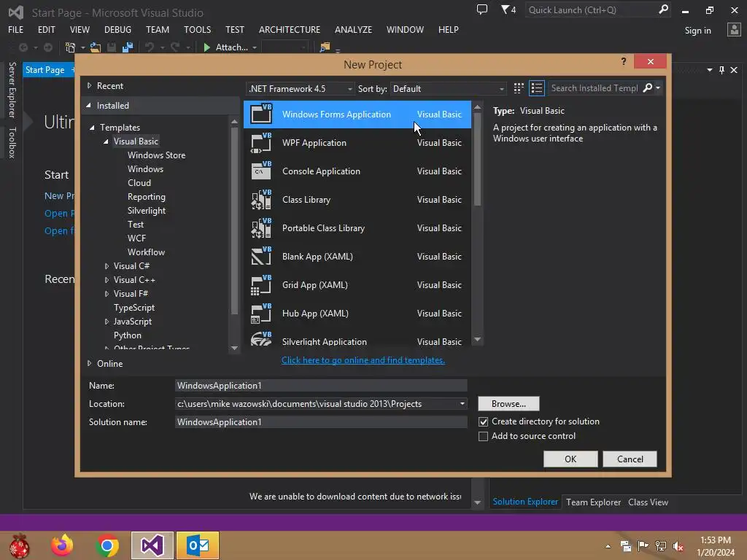Image resolution: width=747 pixels, height=560 pixels.
Task: Click the template list vertical scrollbar
Action: pyautogui.click(x=477, y=160)
